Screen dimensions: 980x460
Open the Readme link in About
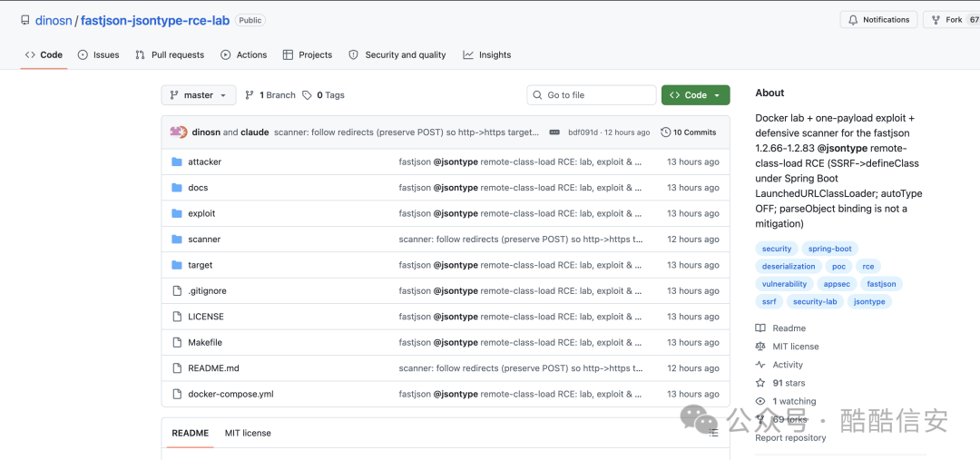click(789, 328)
